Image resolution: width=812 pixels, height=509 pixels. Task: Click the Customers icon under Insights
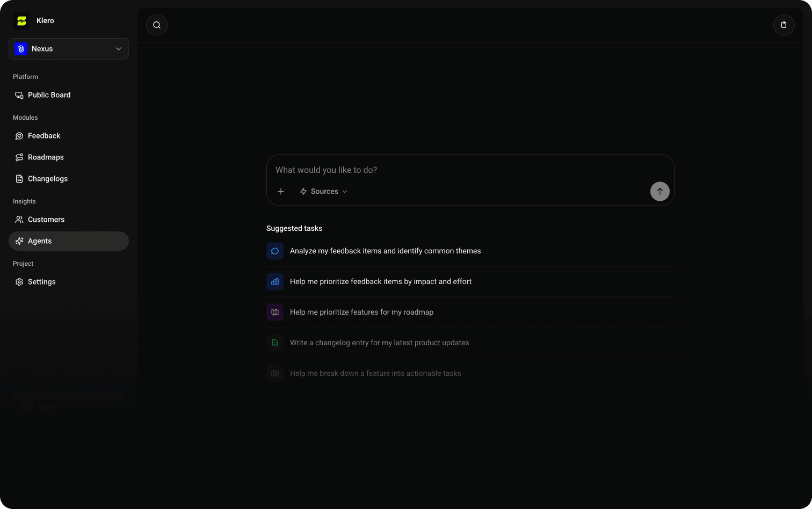[x=19, y=219]
